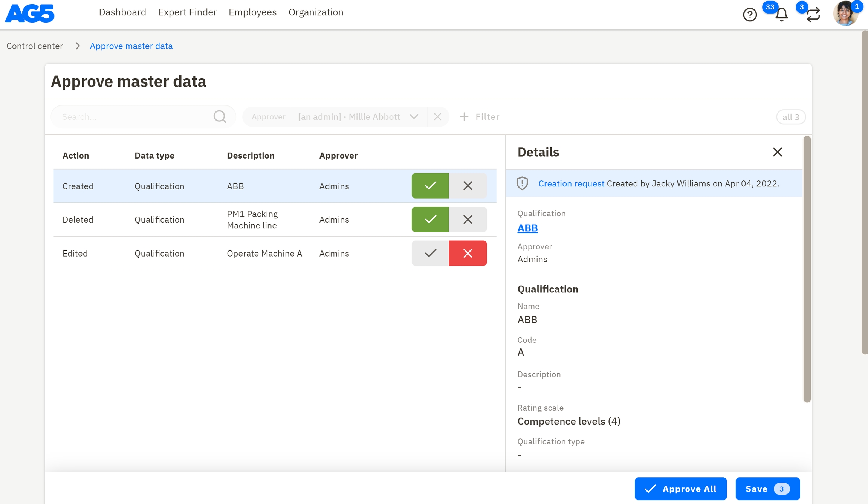This screenshot has height=504, width=868.
Task: Open the user profile avatar menu
Action: pos(845,14)
